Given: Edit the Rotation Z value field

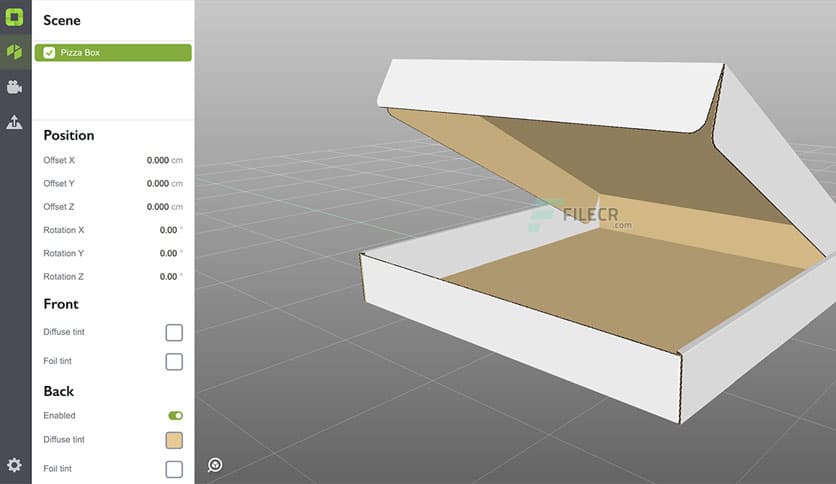Looking at the screenshot, I should click(171, 277).
